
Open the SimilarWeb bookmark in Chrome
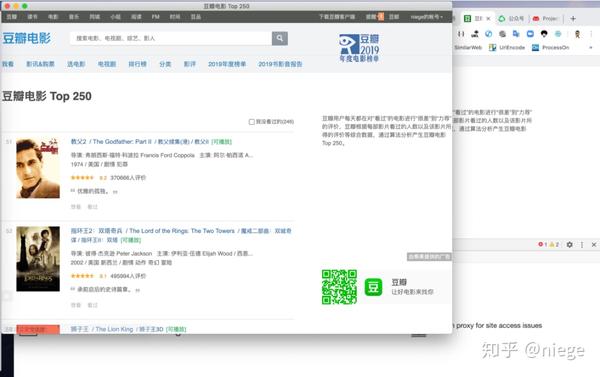point(468,47)
